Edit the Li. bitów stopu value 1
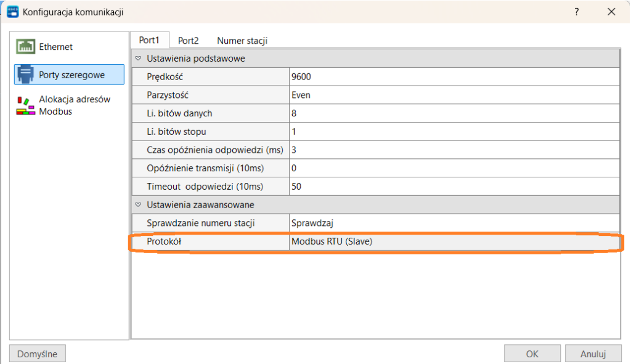 [x=454, y=132]
